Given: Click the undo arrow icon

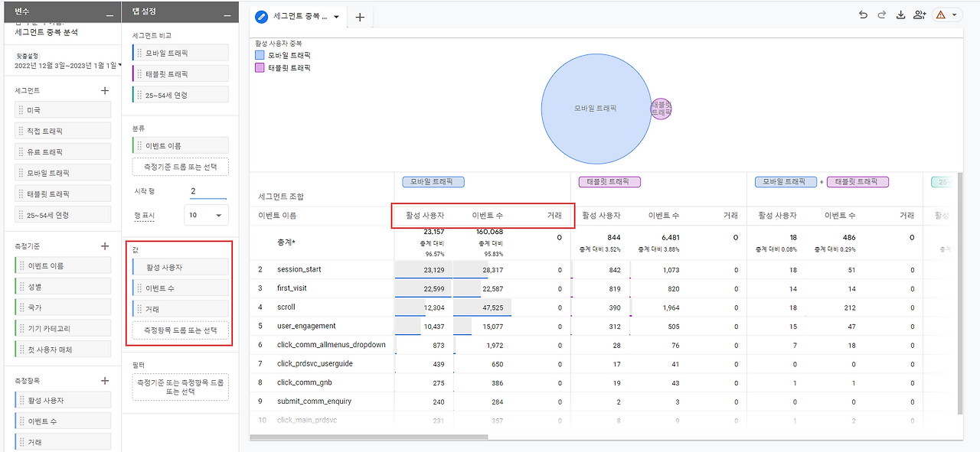Looking at the screenshot, I should point(864,15).
